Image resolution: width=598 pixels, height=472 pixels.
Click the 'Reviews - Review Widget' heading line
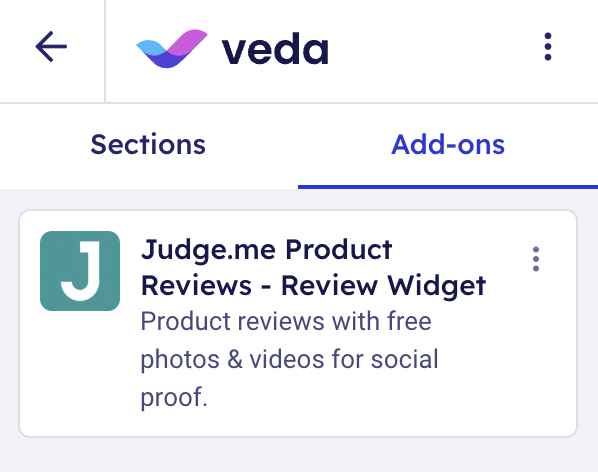click(x=313, y=286)
